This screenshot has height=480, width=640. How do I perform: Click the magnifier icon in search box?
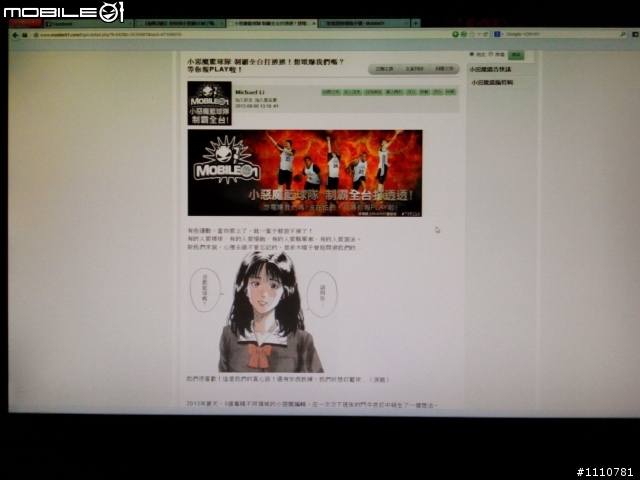(623, 34)
